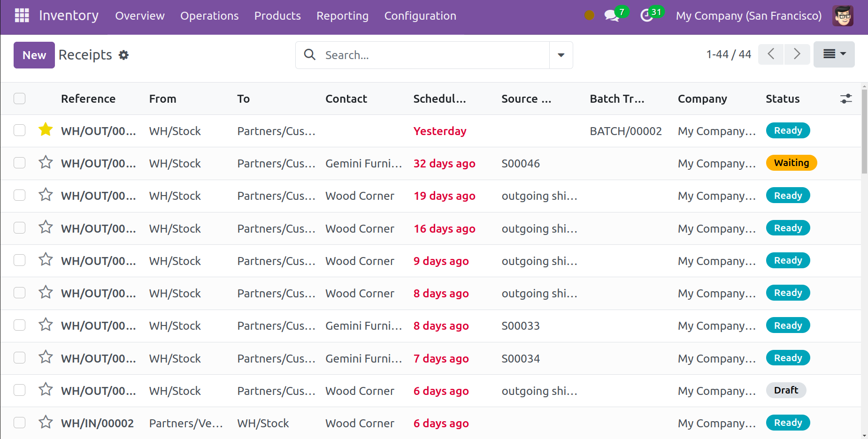Check the box for the S00046 row

(20, 163)
